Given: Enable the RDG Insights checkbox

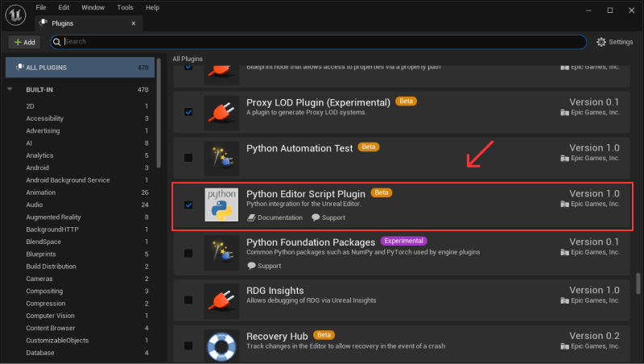Looking at the screenshot, I should click(188, 300).
